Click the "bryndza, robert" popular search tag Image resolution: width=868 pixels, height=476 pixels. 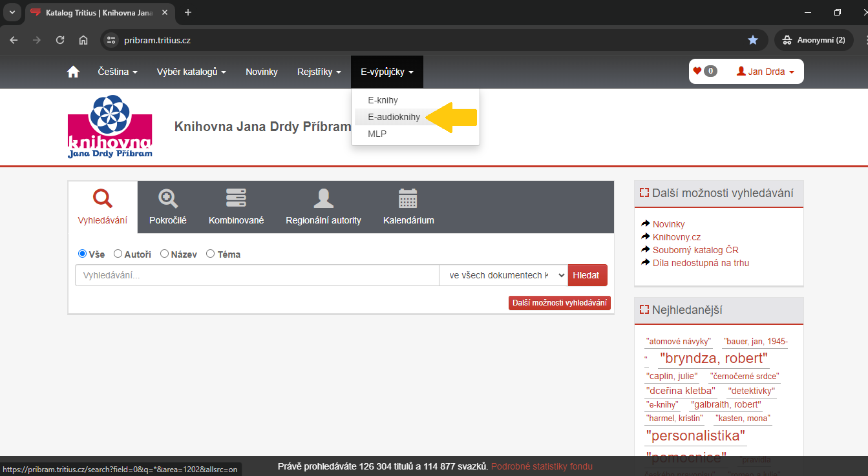pyautogui.click(x=714, y=358)
